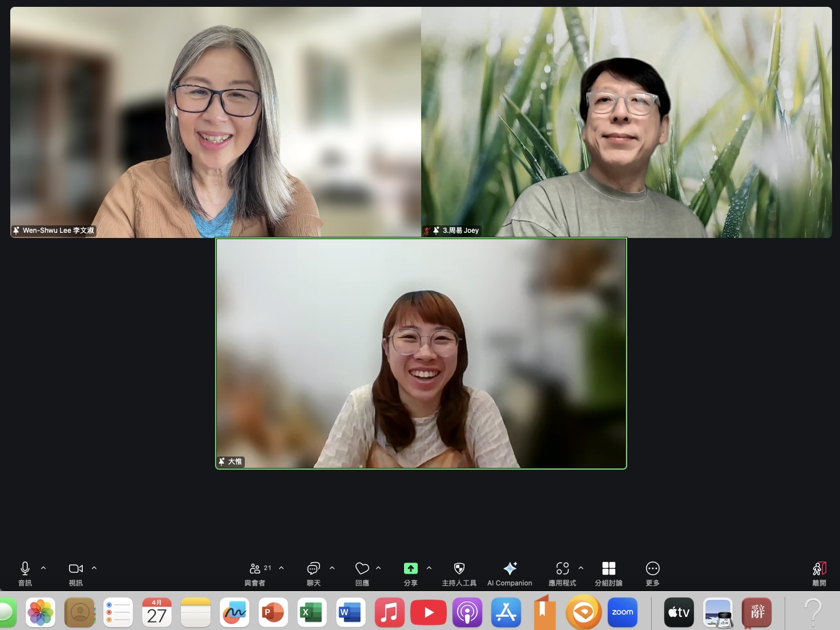
Task: Open Preview app in Dock
Action: 718,613
